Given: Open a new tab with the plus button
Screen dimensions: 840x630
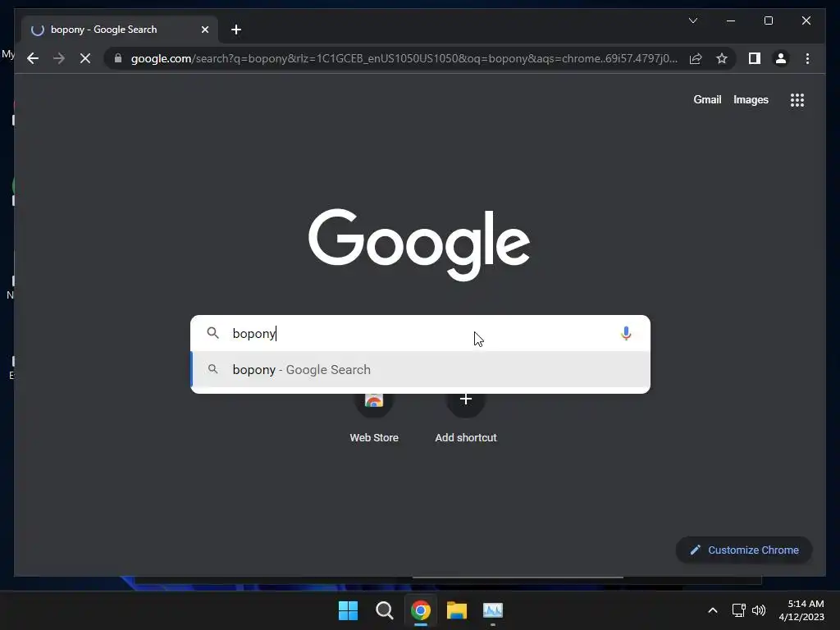Looking at the screenshot, I should click(x=235, y=30).
